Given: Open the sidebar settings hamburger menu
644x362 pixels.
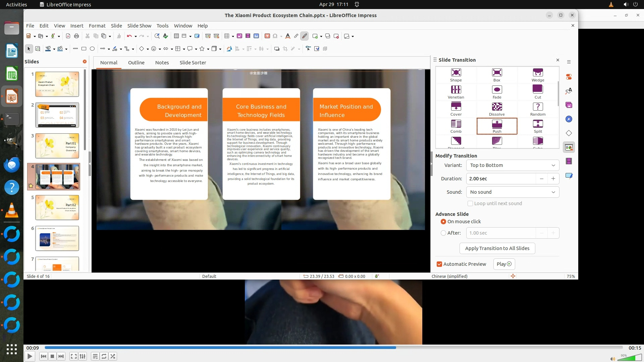Looking at the screenshot, I should [x=569, y=62].
